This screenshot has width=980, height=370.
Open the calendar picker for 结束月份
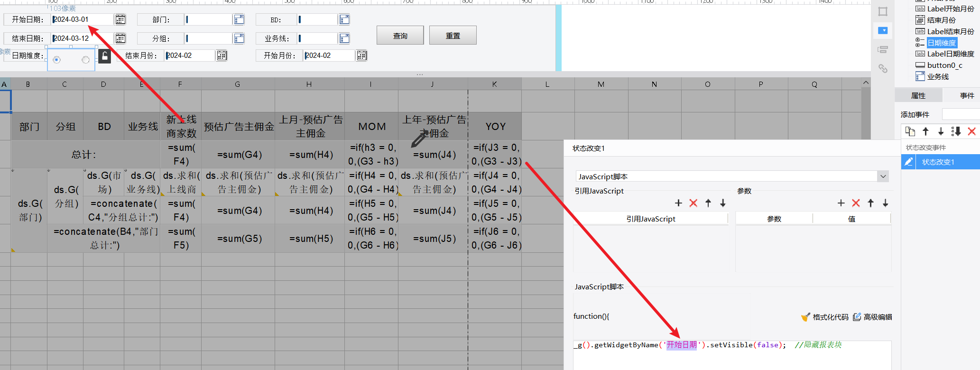(222, 55)
